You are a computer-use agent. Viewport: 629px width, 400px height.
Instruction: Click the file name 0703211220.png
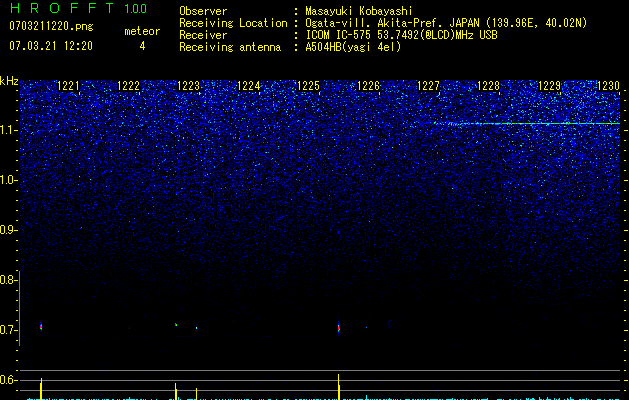tap(51, 27)
